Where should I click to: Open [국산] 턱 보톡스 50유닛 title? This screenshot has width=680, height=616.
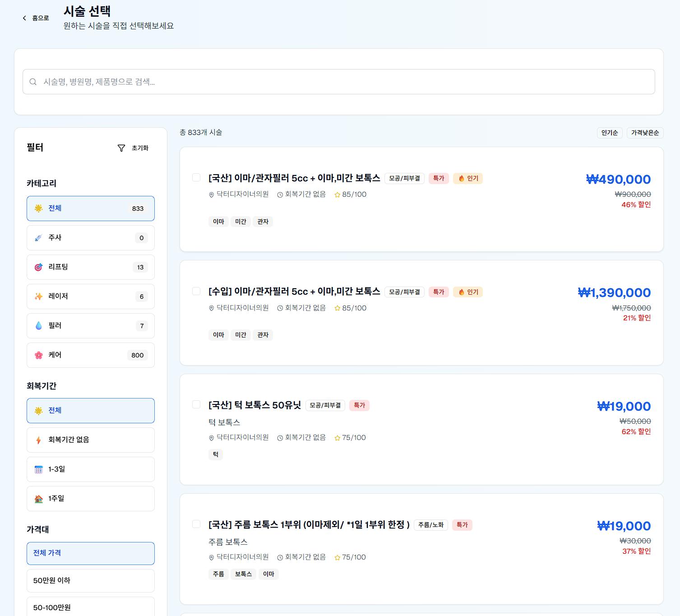[x=254, y=405]
